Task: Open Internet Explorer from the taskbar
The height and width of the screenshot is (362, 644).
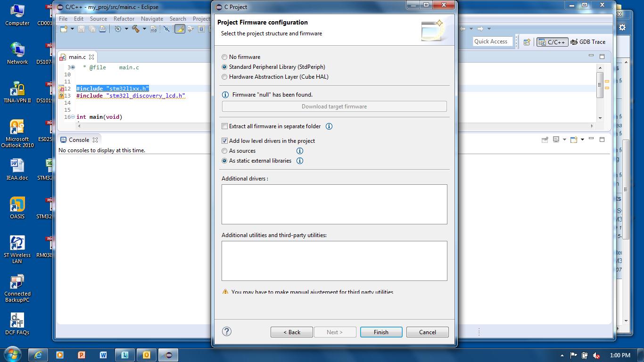Action: [38, 355]
